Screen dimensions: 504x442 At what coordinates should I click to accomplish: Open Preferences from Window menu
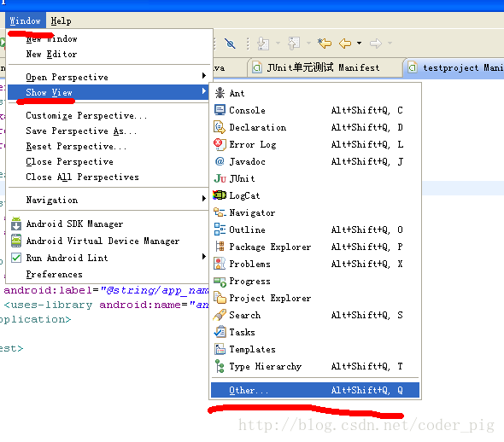click(108, 275)
